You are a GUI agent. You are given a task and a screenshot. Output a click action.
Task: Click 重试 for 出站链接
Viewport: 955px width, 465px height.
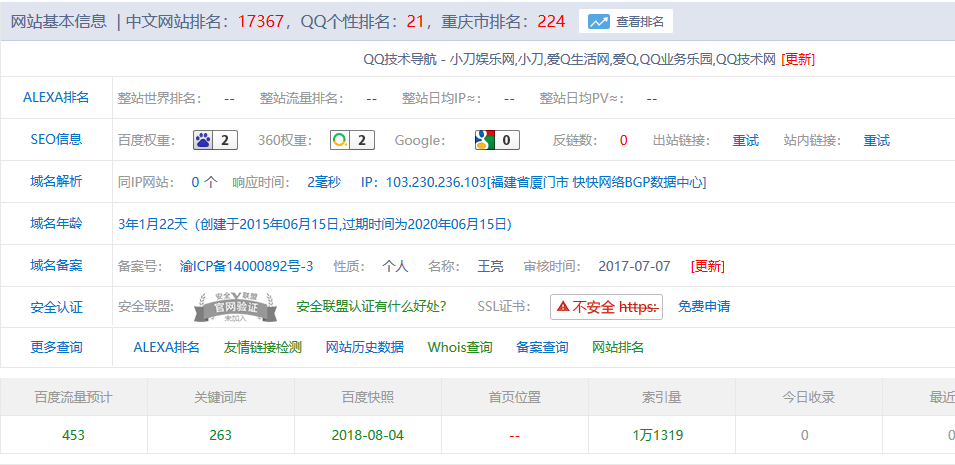(745, 141)
